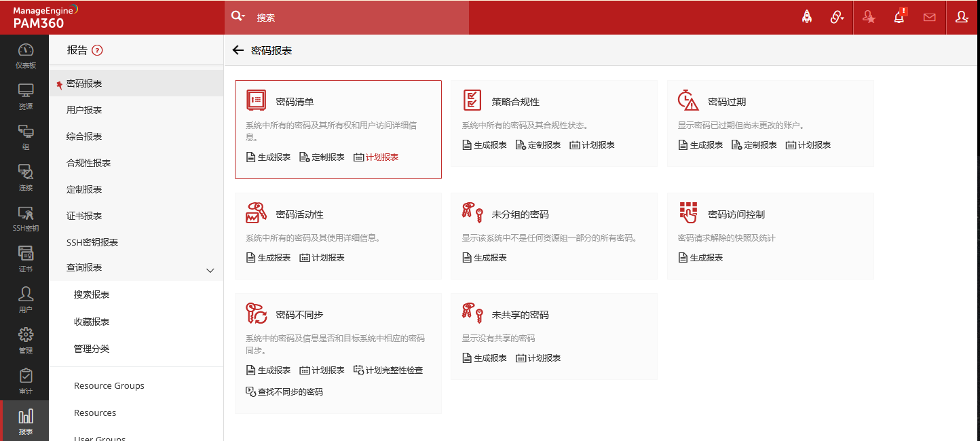Click the ManageEngine PAM360 logo
The height and width of the screenshot is (441, 980).
(x=45, y=17)
